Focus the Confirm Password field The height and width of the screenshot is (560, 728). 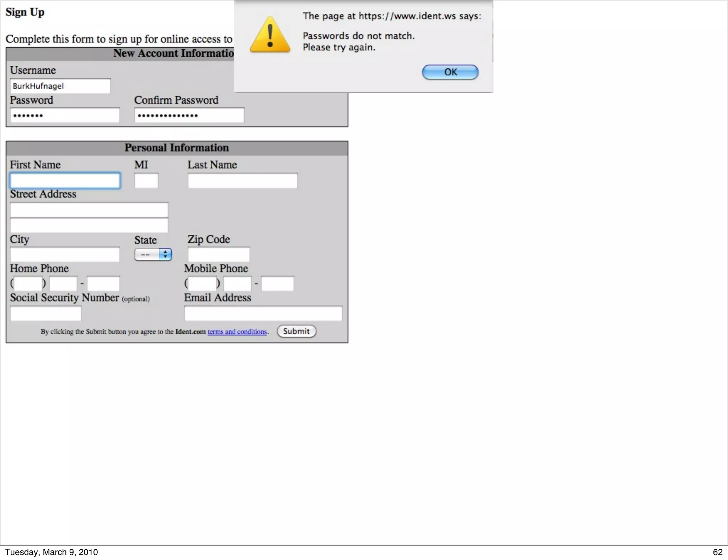pyautogui.click(x=189, y=115)
